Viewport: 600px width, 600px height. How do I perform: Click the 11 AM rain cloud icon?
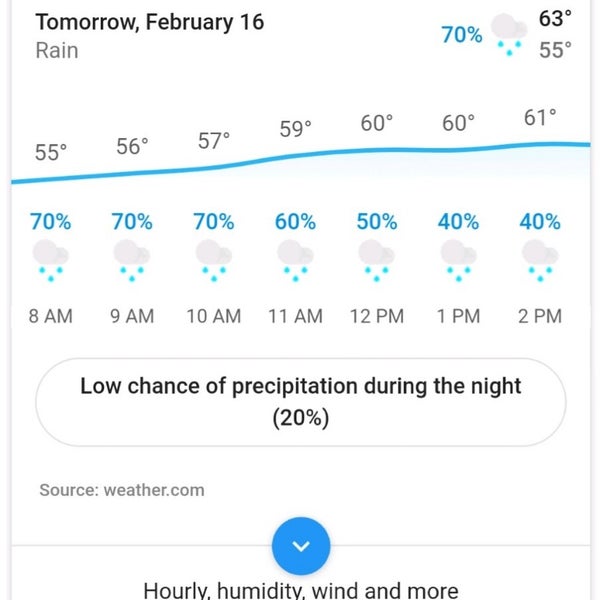(x=295, y=257)
